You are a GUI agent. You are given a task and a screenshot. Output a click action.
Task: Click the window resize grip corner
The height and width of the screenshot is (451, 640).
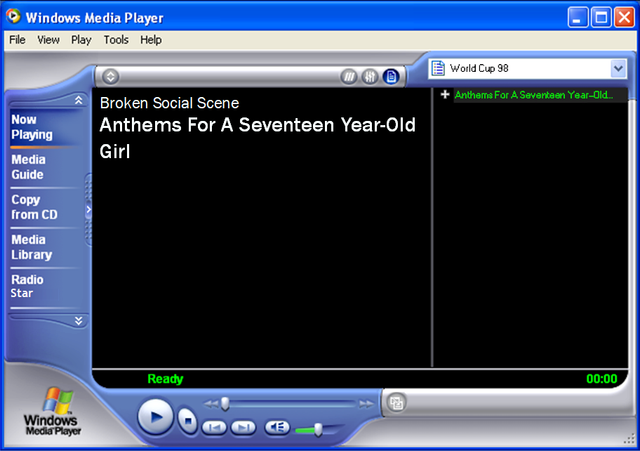629,440
